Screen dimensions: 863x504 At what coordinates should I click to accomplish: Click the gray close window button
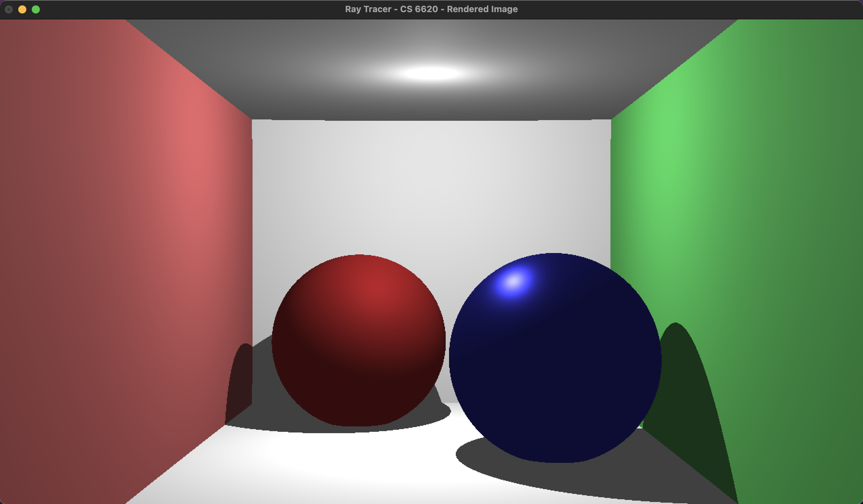pyautogui.click(x=9, y=9)
